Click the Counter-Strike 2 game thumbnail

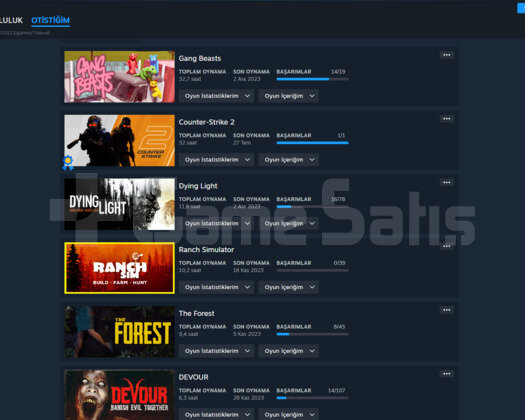120,140
